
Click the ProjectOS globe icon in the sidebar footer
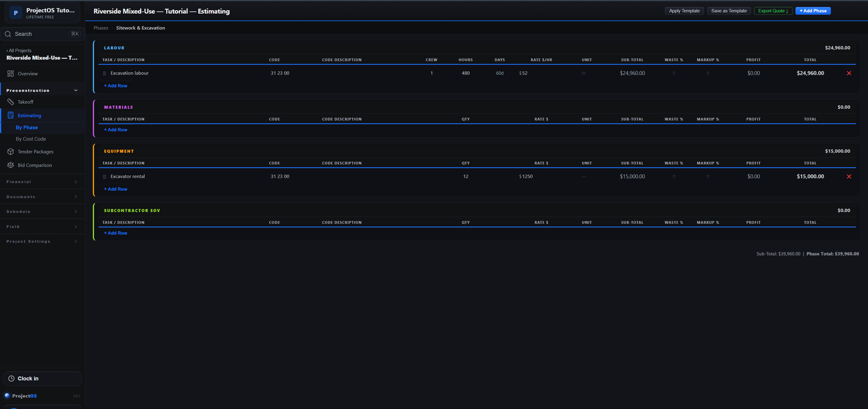coord(7,396)
